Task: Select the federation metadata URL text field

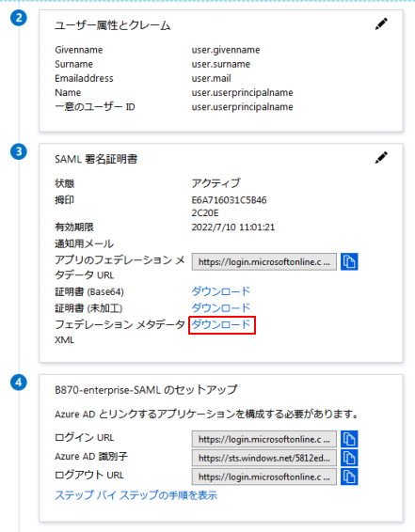Action: pos(264,261)
